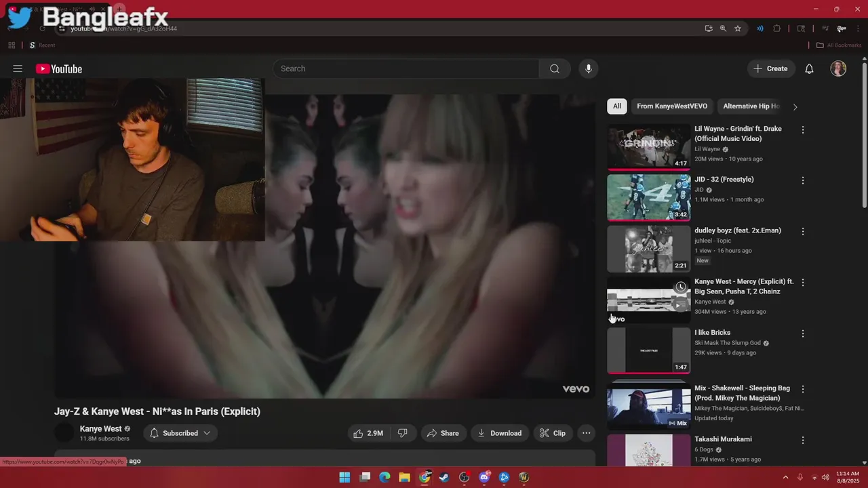Open options for I like Bricks video
This screenshot has height=488, width=868.
803,333
